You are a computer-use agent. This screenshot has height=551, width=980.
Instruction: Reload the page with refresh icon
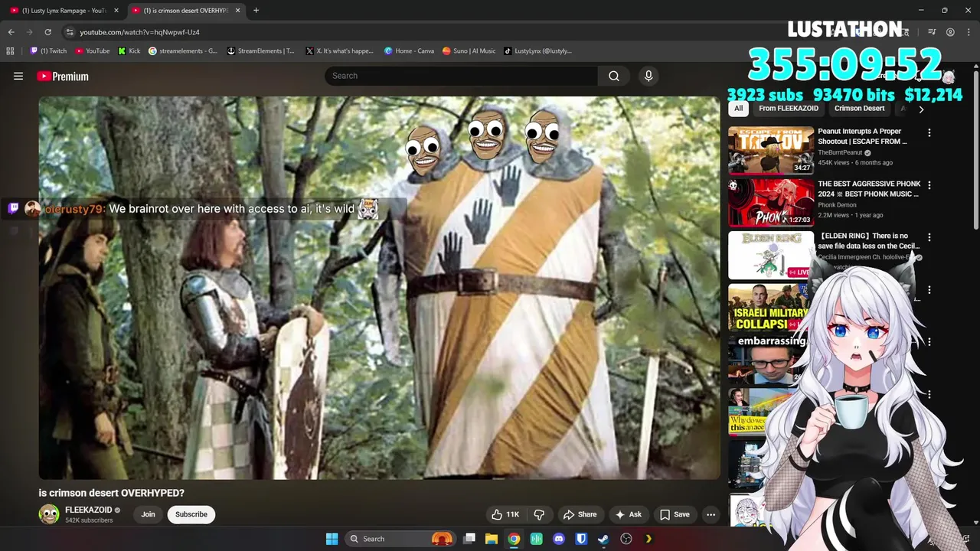point(47,32)
